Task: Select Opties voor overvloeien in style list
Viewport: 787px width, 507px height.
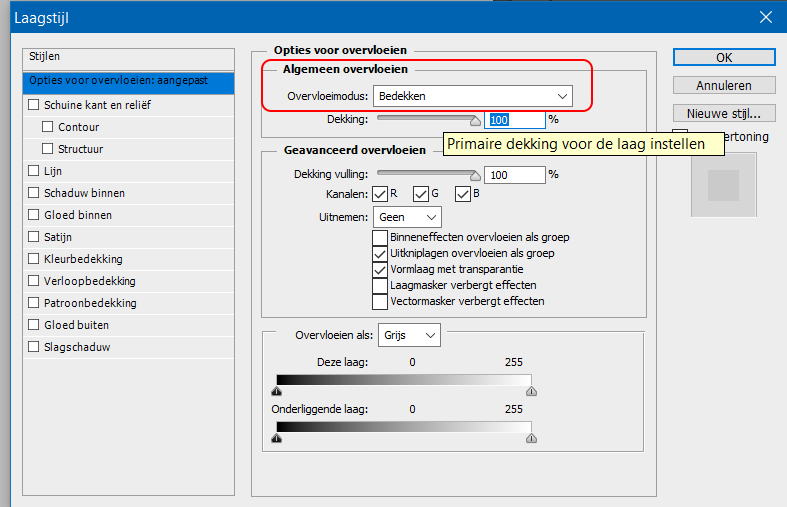Action: click(128, 81)
